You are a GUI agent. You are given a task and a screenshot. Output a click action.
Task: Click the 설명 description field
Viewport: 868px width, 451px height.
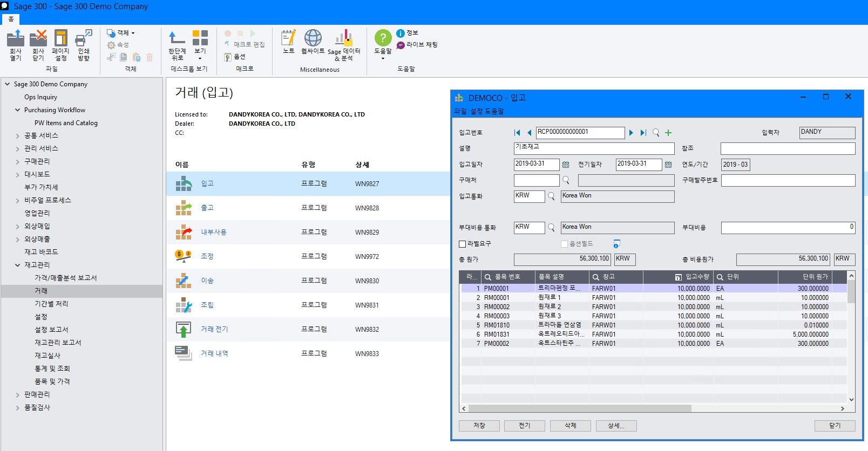coord(594,148)
